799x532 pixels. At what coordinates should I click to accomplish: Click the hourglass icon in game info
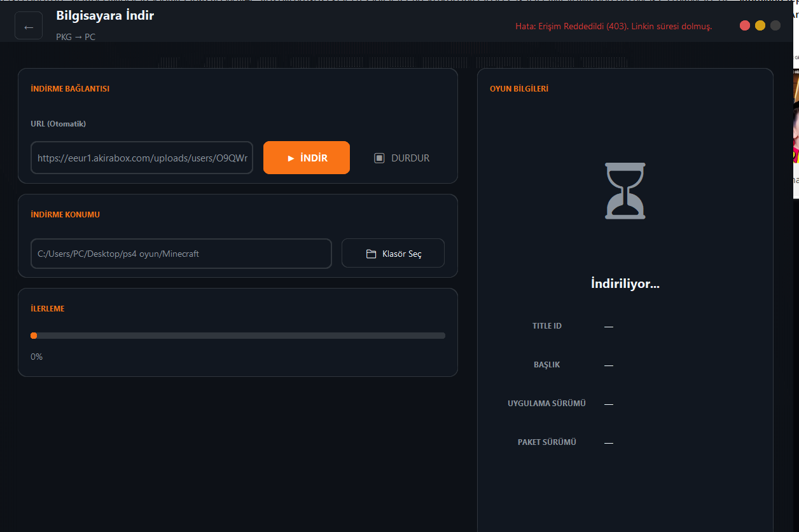pos(625,191)
